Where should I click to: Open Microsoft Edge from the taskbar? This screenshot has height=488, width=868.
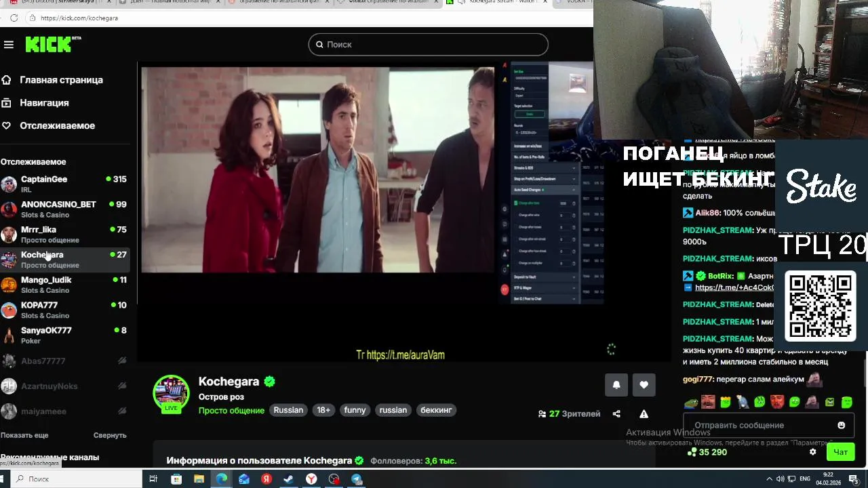point(222,479)
